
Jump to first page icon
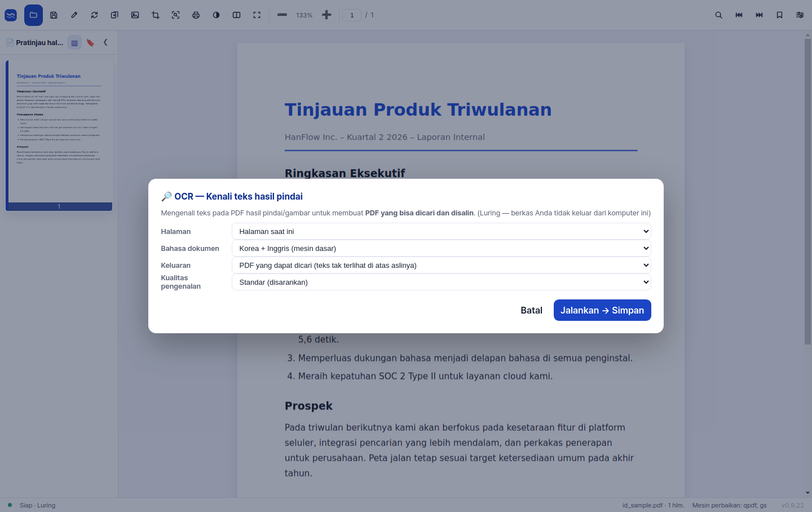(x=739, y=15)
